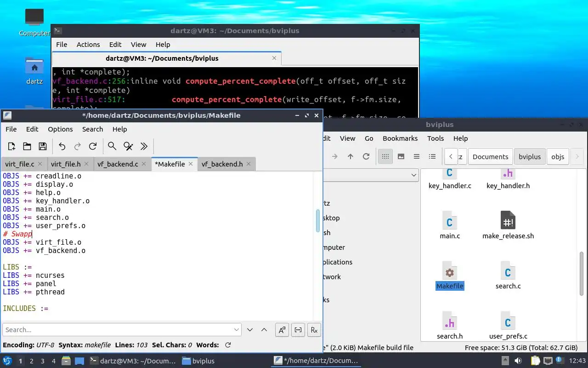Click the file manager vertical scrollbar handle

coord(582,274)
